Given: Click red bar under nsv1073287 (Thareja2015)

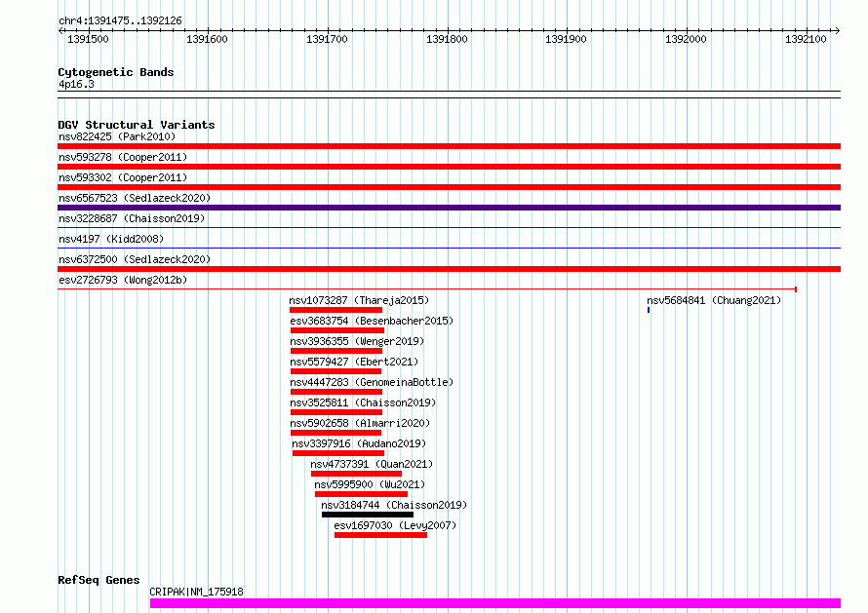Looking at the screenshot, I should pyautogui.click(x=336, y=310).
